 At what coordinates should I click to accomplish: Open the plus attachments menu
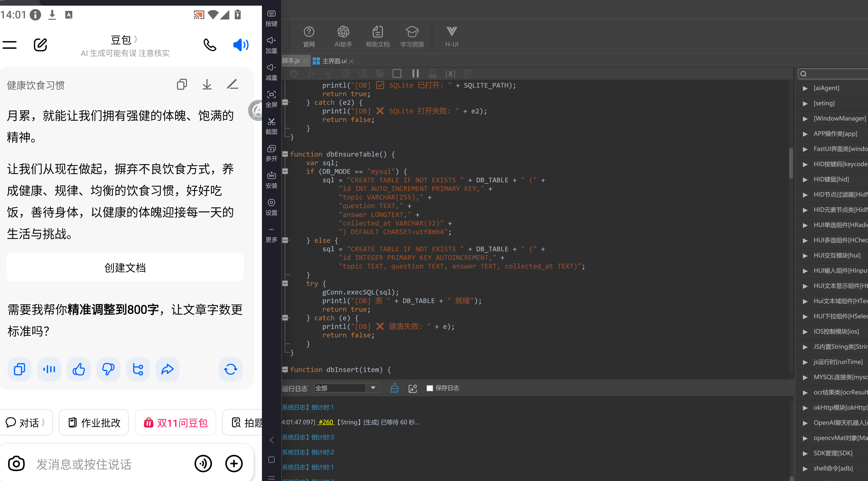click(234, 464)
